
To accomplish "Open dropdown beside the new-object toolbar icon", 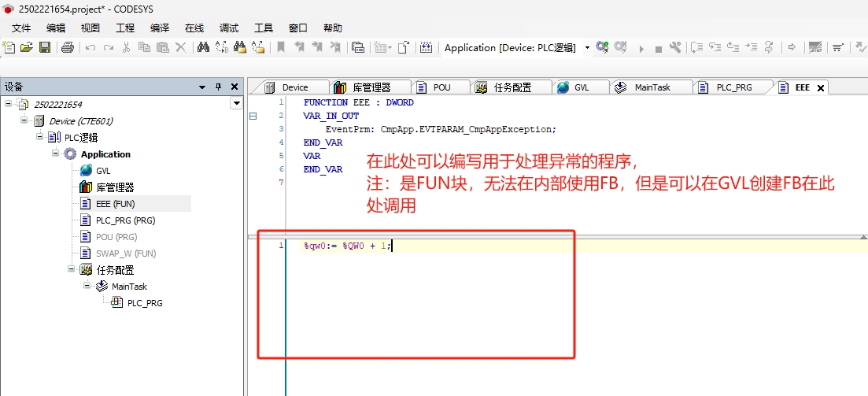I will click(390, 48).
